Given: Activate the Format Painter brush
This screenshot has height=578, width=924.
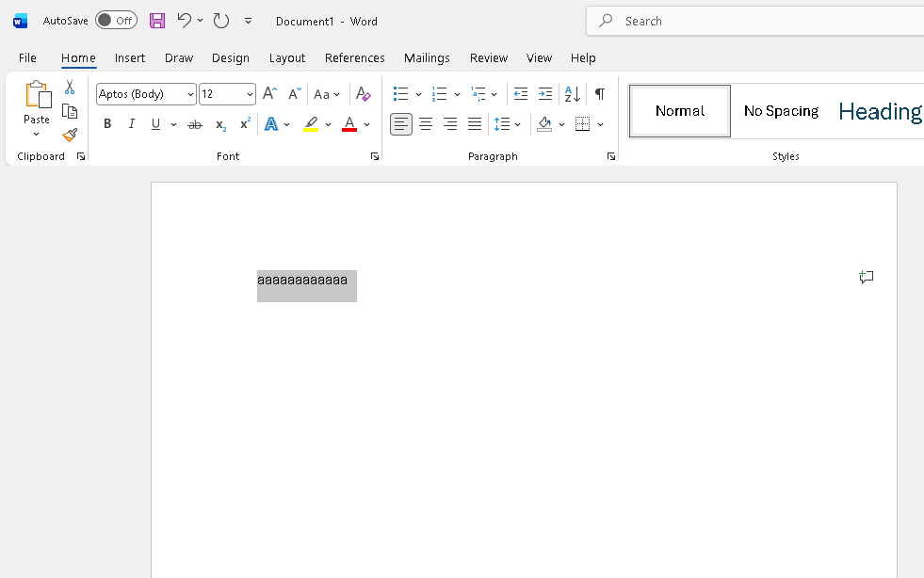Looking at the screenshot, I should pyautogui.click(x=70, y=135).
